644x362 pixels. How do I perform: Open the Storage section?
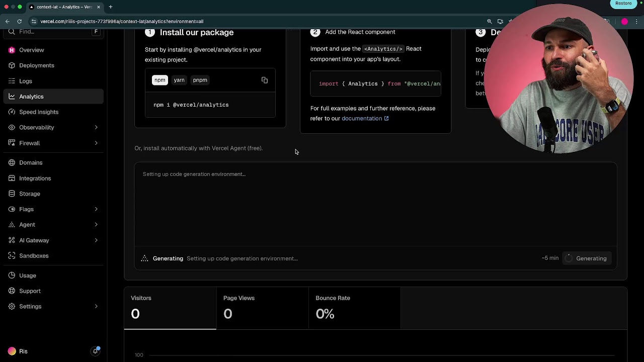53,194
